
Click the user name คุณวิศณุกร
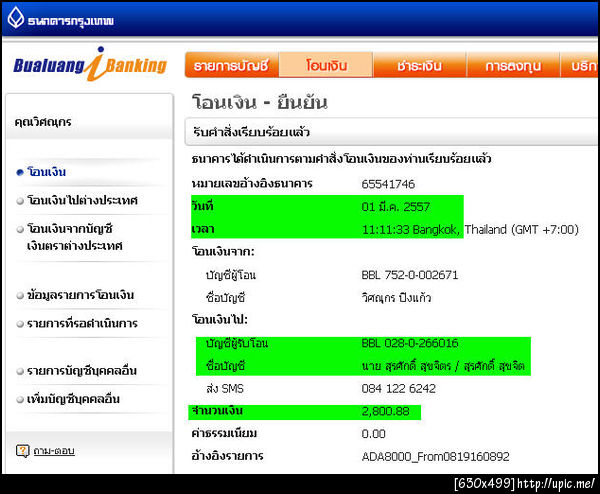tap(43, 122)
